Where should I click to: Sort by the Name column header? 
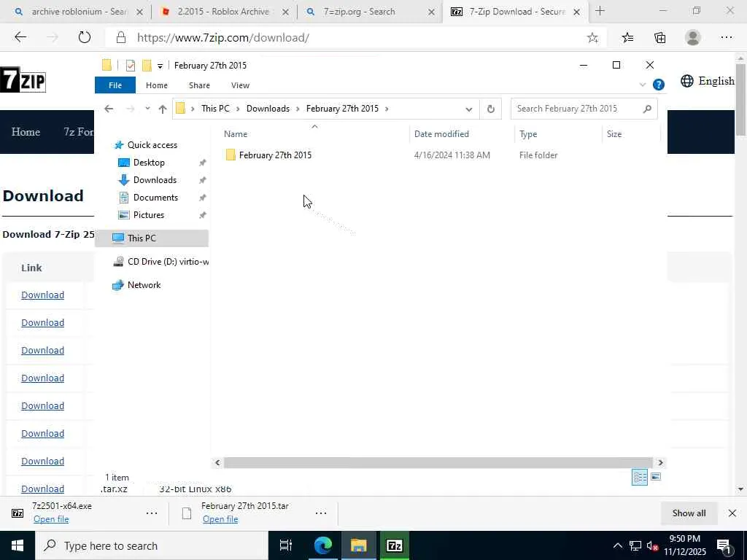coord(314,134)
